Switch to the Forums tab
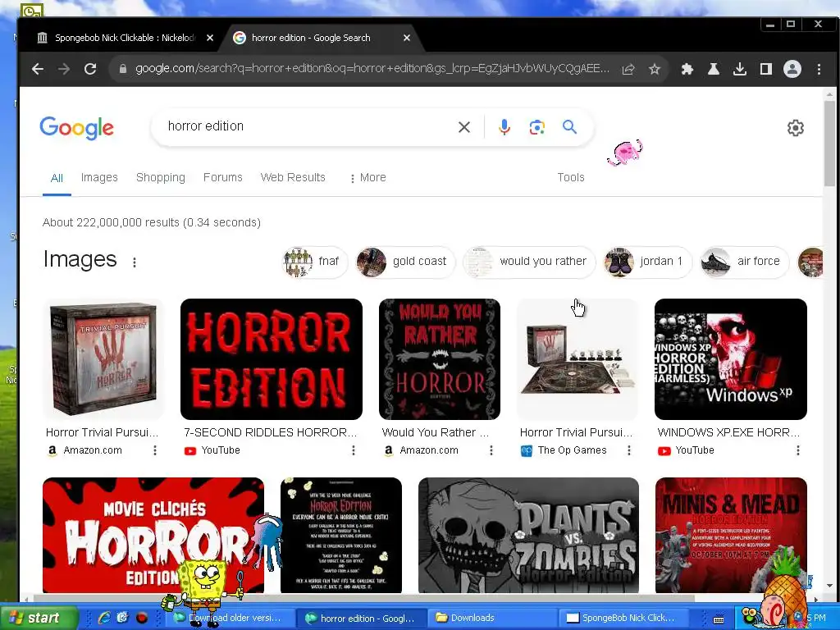This screenshot has width=840, height=630. (223, 177)
